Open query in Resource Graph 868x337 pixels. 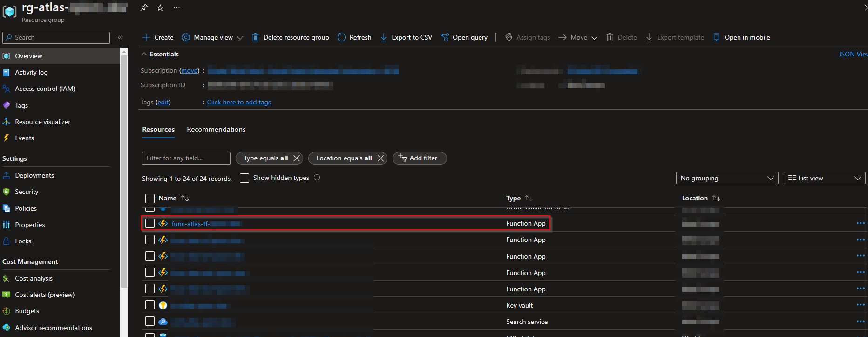(x=464, y=37)
